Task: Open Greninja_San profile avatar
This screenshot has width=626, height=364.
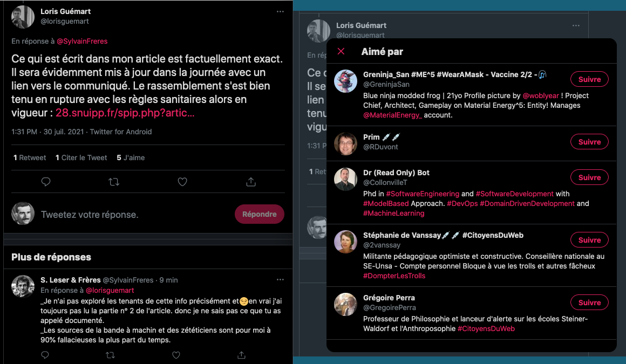Action: (x=345, y=81)
